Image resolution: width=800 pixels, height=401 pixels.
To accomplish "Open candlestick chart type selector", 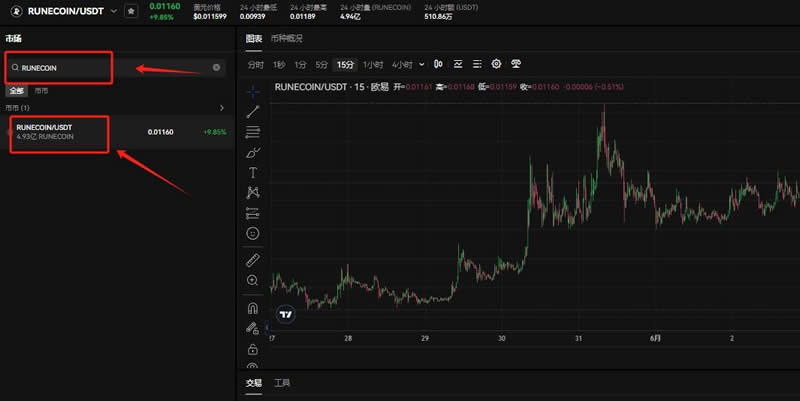I will click(438, 64).
